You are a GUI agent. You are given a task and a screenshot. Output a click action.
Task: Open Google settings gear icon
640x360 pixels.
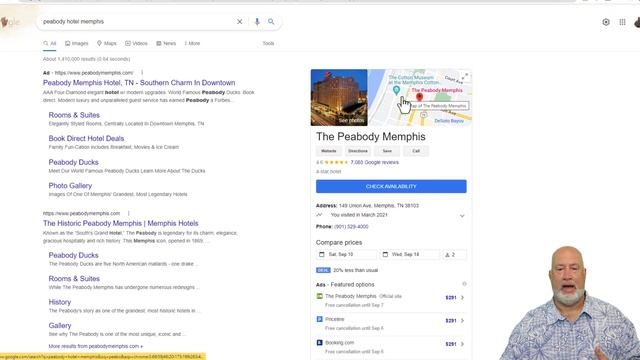pyautogui.click(x=606, y=22)
